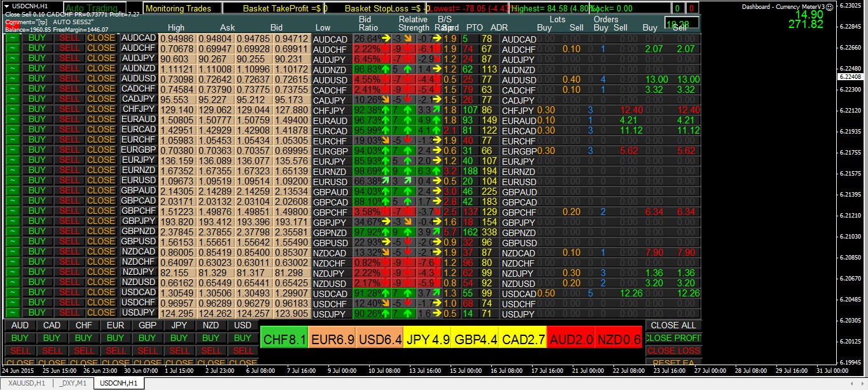Click the ~ icon on the CHFJPY row
Image resolution: width=868 pixels, height=390 pixels.
13,109
